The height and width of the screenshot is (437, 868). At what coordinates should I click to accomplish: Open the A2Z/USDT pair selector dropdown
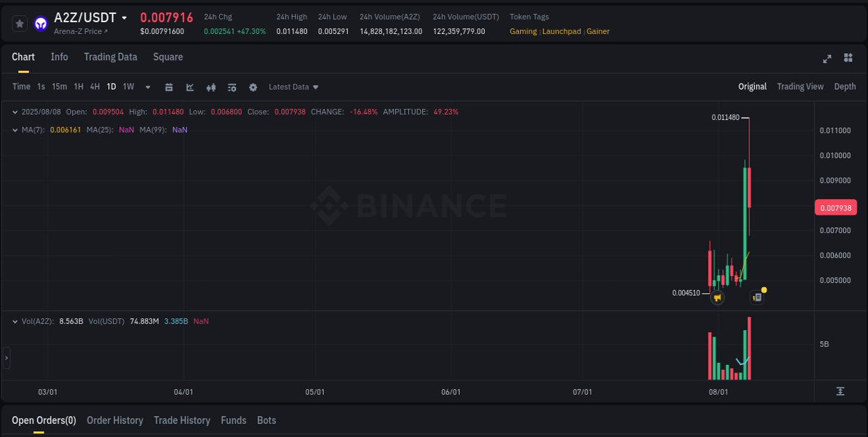[x=124, y=17]
